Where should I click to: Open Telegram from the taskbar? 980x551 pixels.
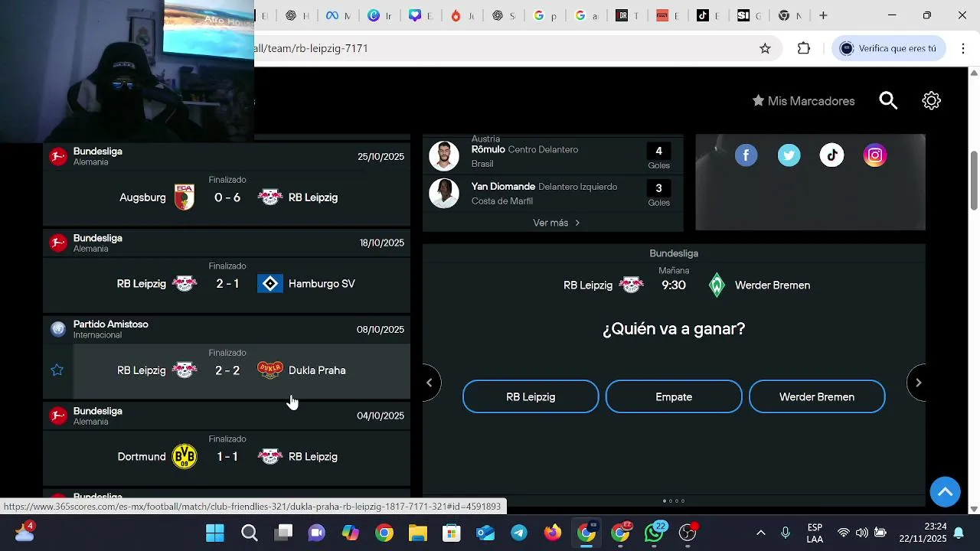tap(519, 533)
